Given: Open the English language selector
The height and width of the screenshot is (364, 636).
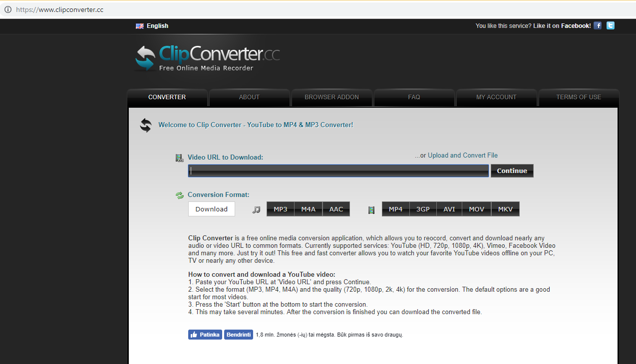Looking at the screenshot, I should coord(157,26).
